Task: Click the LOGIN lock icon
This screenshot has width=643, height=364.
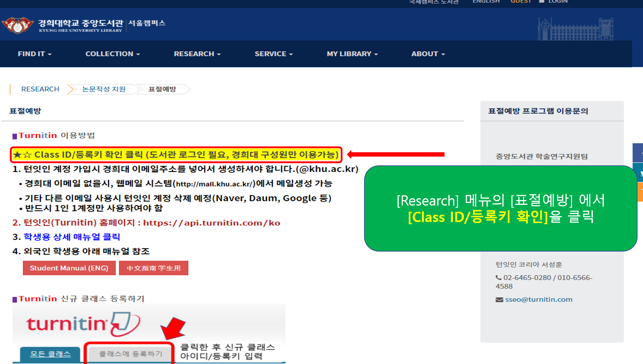Action: (542, 1)
